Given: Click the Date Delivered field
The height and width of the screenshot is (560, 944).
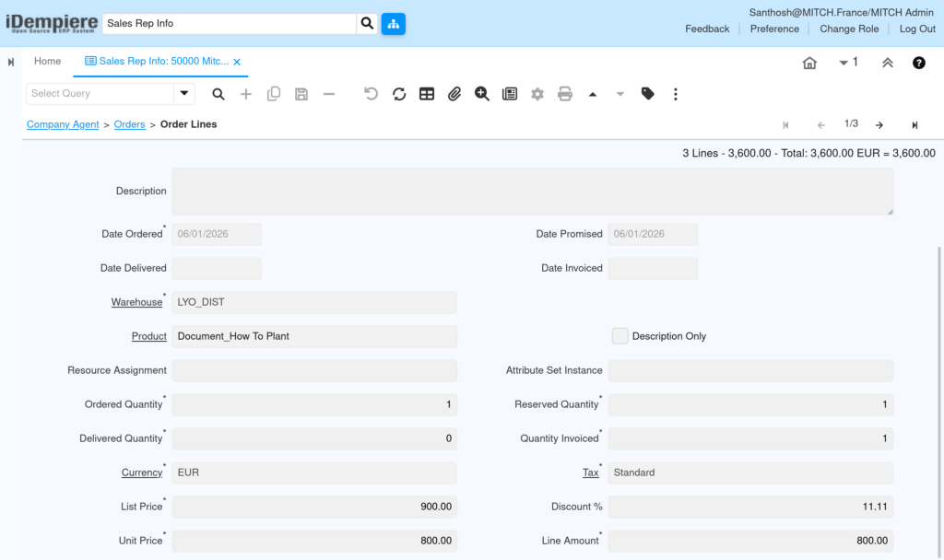Looking at the screenshot, I should (217, 268).
